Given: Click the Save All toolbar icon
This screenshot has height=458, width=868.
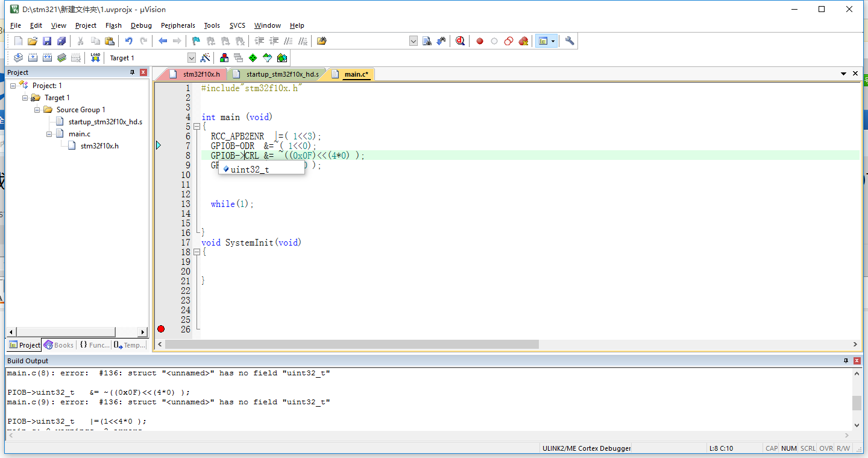Looking at the screenshot, I should coord(61,41).
